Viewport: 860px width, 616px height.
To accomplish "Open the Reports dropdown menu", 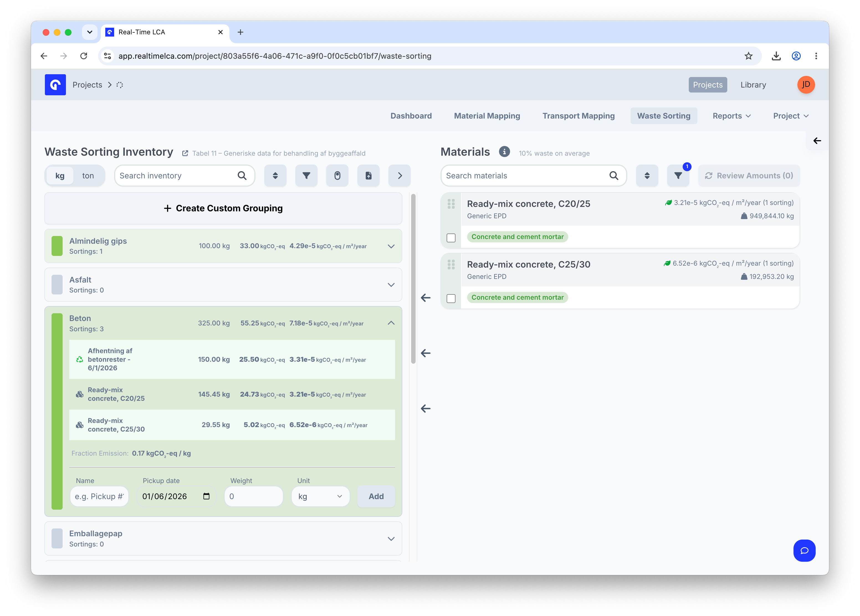I will (x=731, y=116).
